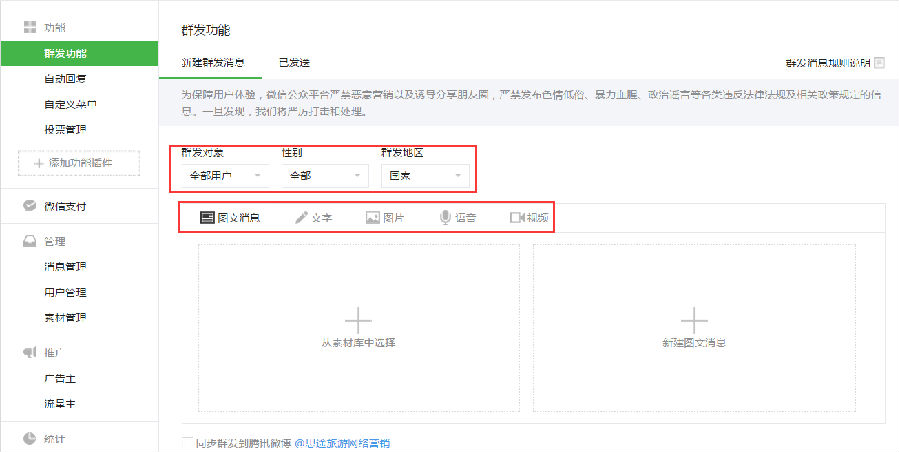Select the microphone 语音 message icon
This screenshot has height=452, width=899.
point(445,217)
